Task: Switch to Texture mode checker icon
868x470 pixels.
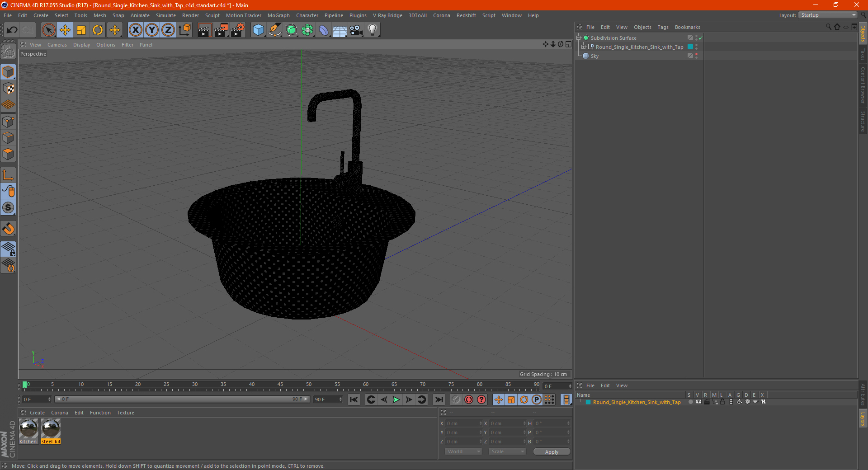Action: (8, 88)
